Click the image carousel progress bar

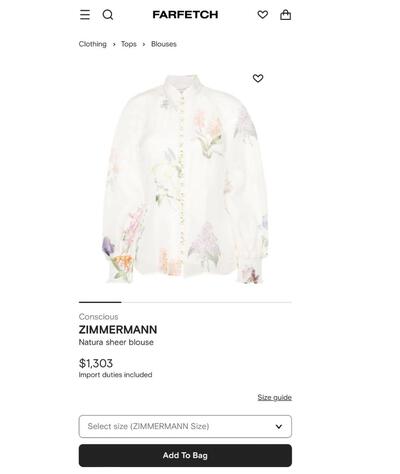click(185, 302)
